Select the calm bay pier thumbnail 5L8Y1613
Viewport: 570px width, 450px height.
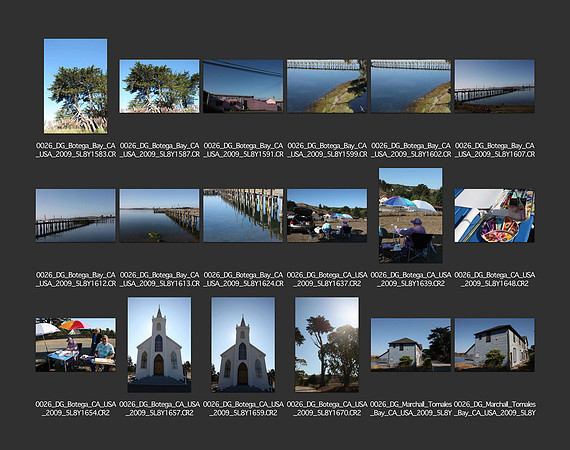[159, 216]
